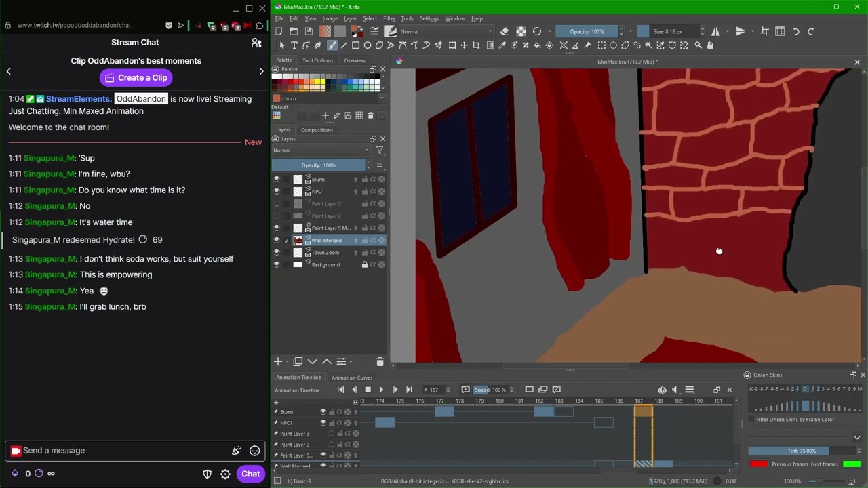
Task: Click the Chat send button
Action: coord(250,474)
